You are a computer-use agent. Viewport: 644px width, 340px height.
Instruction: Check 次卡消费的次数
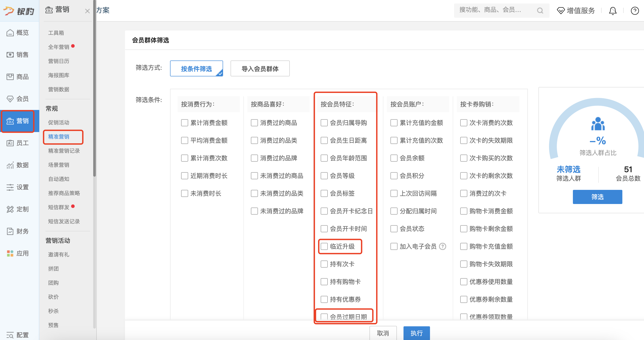click(x=464, y=123)
